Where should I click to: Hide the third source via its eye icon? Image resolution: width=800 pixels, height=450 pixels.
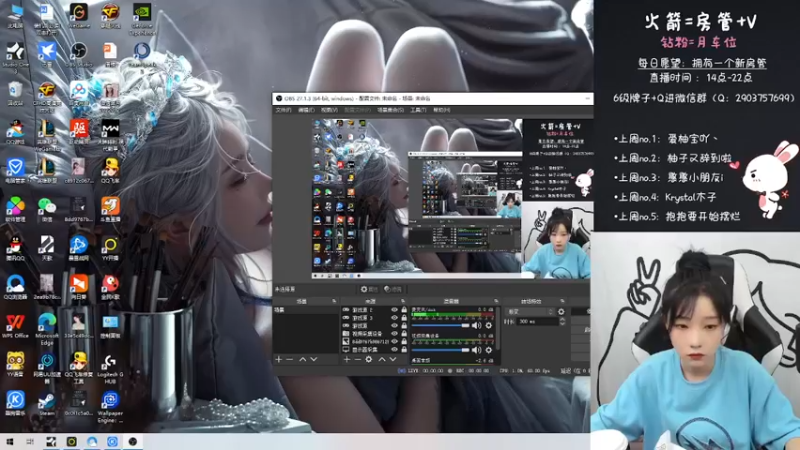tap(394, 326)
